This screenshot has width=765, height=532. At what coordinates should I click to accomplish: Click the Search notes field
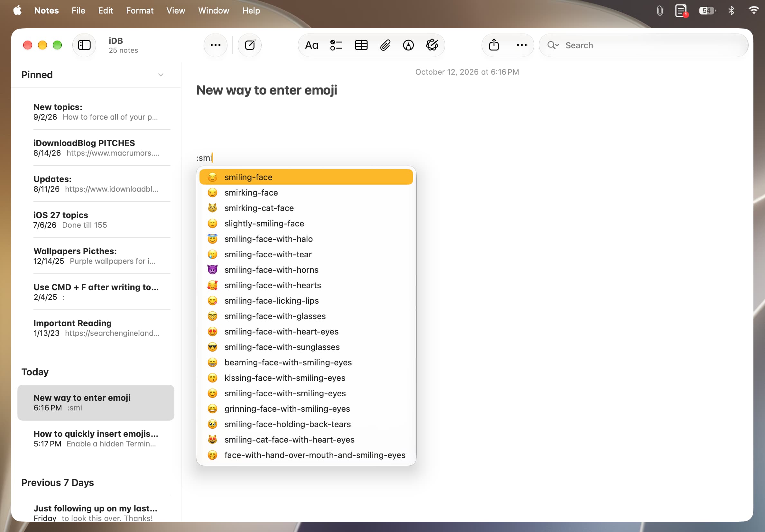pyautogui.click(x=643, y=45)
